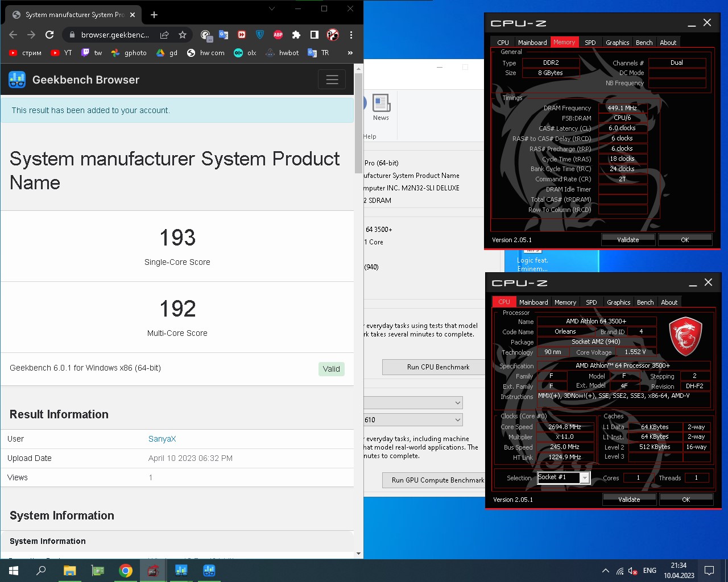Viewport: 728px width, 582px height.
Task: Open the стрим YouTube bookmark
Action: [25, 53]
